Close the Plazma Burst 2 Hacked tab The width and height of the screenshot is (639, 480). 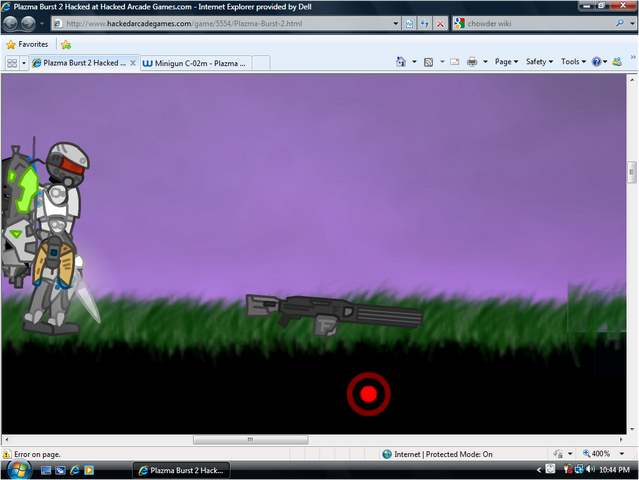click(x=133, y=63)
